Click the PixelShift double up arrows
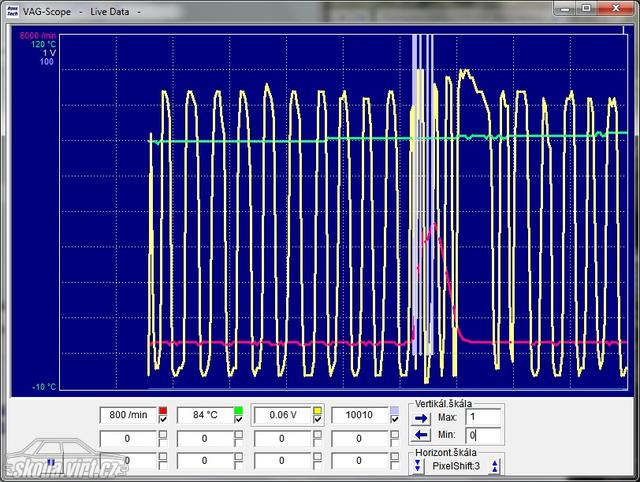Screen dimensions: 640x482 pos(495,466)
